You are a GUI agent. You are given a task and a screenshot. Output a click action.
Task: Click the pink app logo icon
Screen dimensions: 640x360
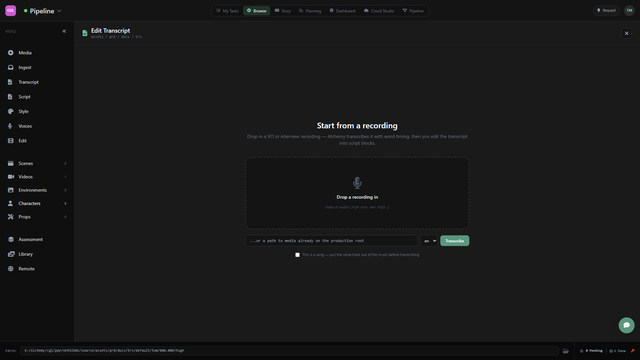click(x=11, y=11)
